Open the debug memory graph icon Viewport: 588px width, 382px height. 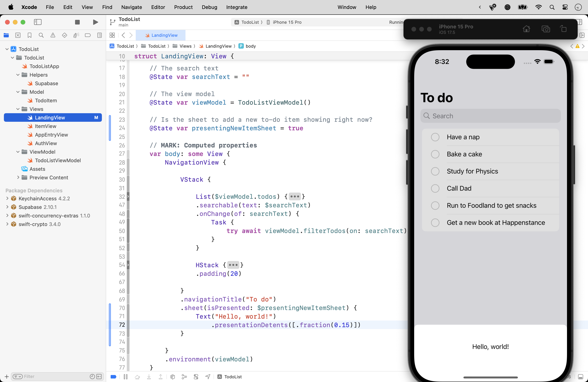[x=184, y=377]
